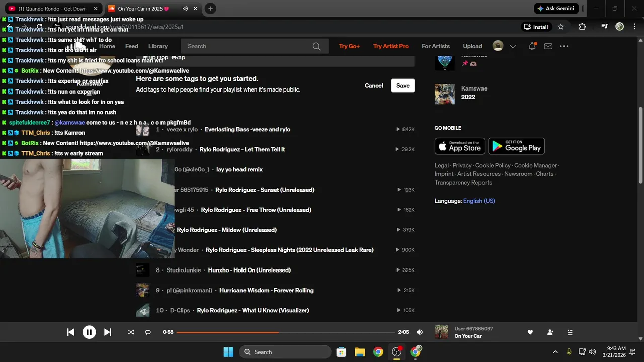Open the next-up queue icon
Viewport: 644px width, 362px height.
coord(570,332)
